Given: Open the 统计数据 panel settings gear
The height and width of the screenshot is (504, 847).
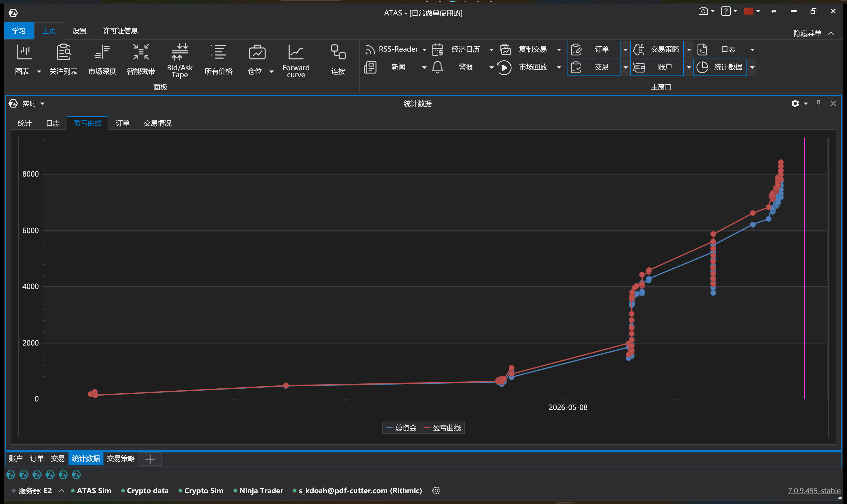Looking at the screenshot, I should pos(795,104).
